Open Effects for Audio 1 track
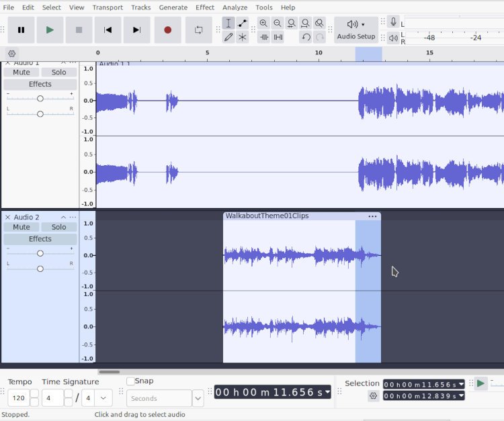This screenshot has width=504, height=421. pyautogui.click(x=40, y=84)
